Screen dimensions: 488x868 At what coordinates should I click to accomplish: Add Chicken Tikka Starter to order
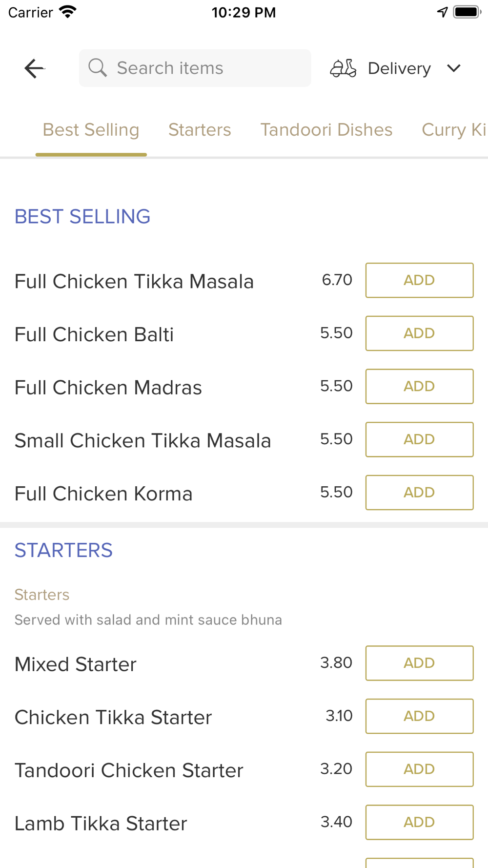[419, 716]
